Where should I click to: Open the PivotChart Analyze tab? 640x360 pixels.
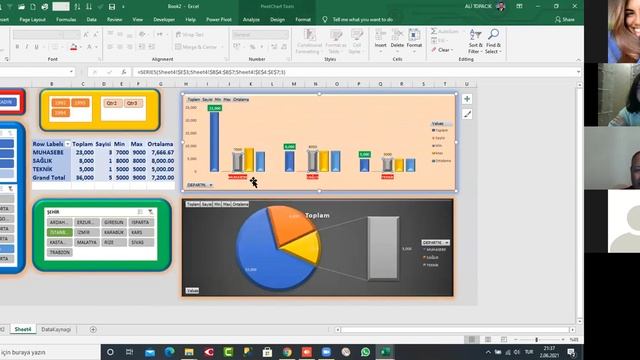click(251, 20)
